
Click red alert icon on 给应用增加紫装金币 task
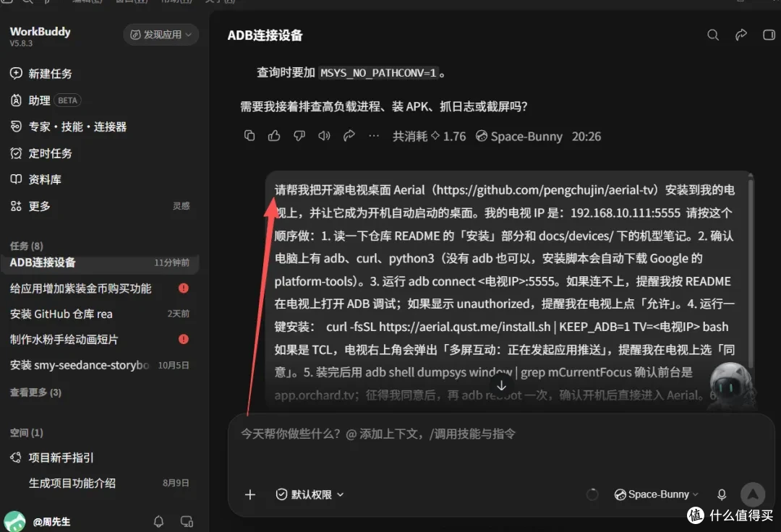point(184,288)
